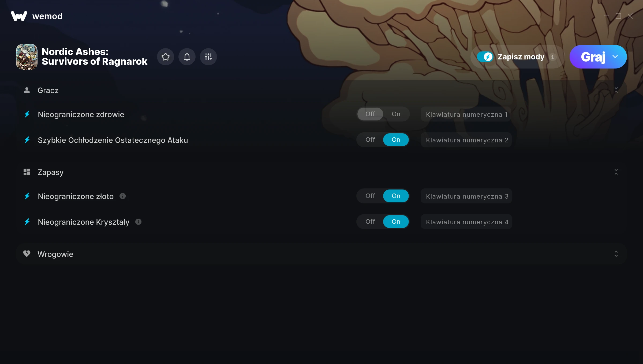Click info icon beside Zapisz mody
The image size is (643, 364).
552,57
